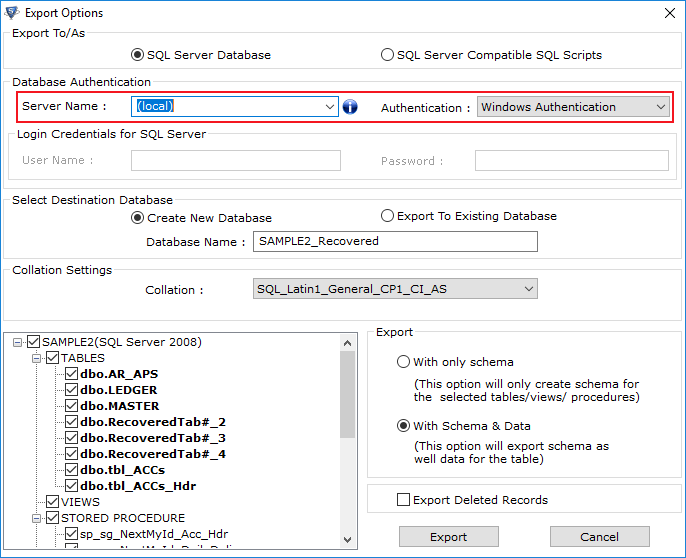The width and height of the screenshot is (686, 558).
Task: Click the server name info icon
Action: (350, 106)
